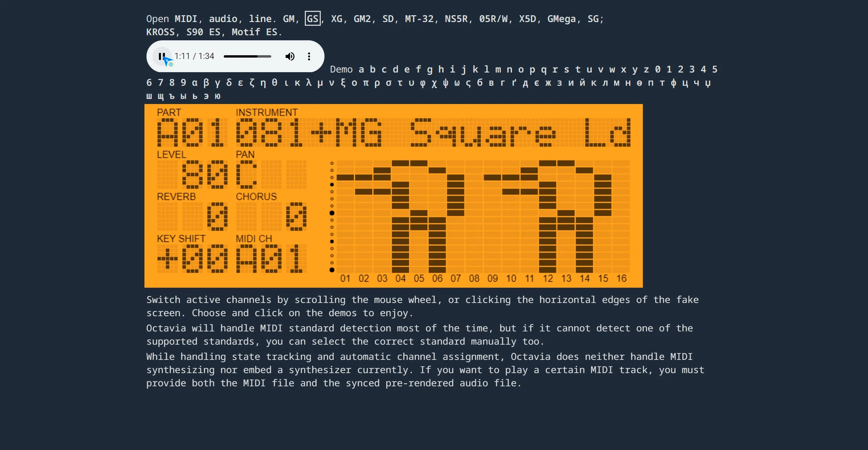
Task: Select the NS5R standard mode
Action: click(456, 19)
